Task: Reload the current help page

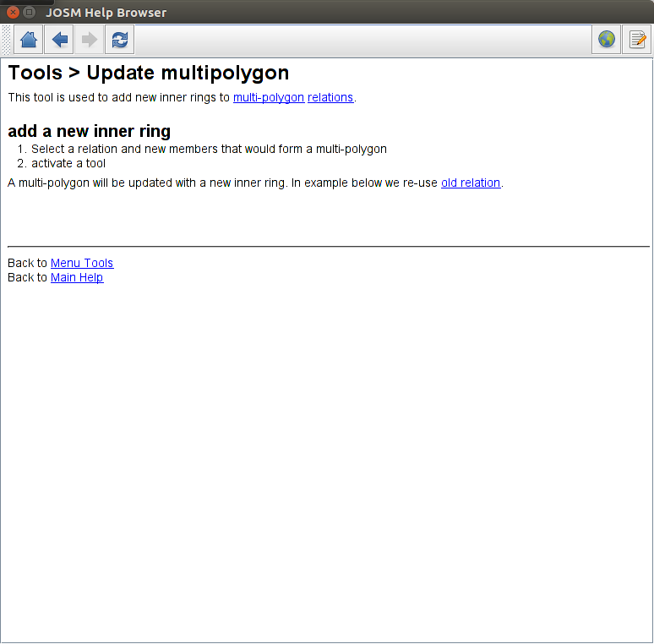Action: point(120,40)
